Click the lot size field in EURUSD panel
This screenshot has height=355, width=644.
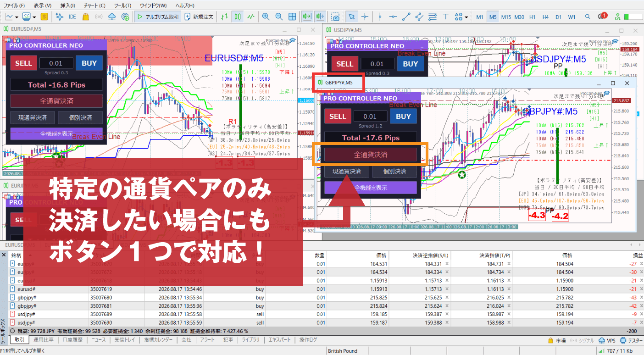pos(56,63)
